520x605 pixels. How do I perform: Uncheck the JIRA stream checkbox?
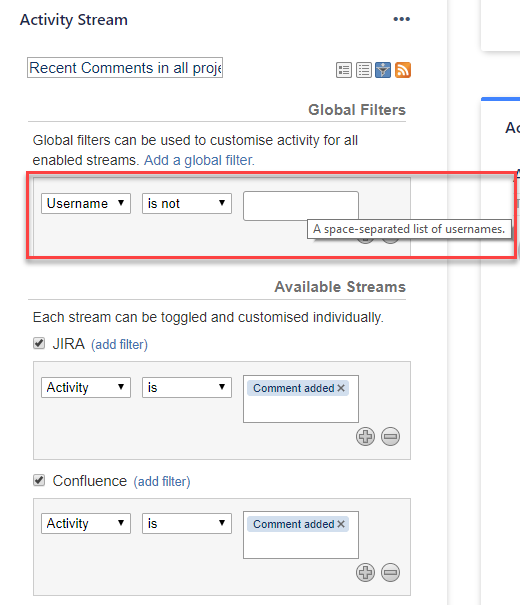pyautogui.click(x=39, y=343)
